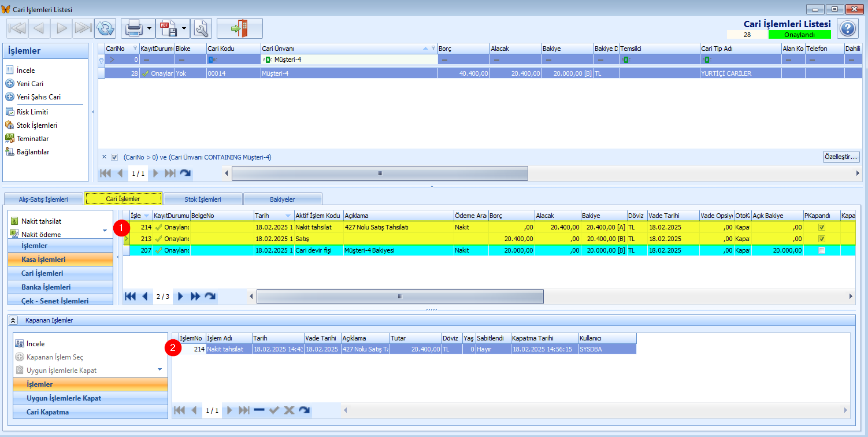Open help with the question mark icon
The width and height of the screenshot is (868, 437).
[847, 28]
